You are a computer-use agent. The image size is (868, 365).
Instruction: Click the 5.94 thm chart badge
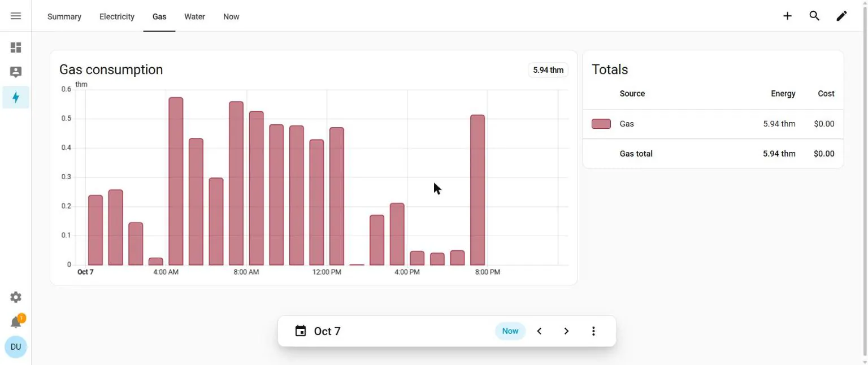(548, 70)
